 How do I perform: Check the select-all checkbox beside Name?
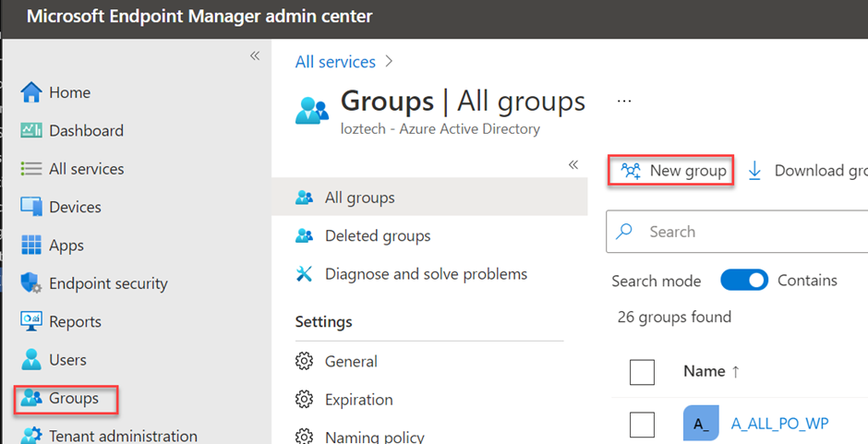click(642, 371)
